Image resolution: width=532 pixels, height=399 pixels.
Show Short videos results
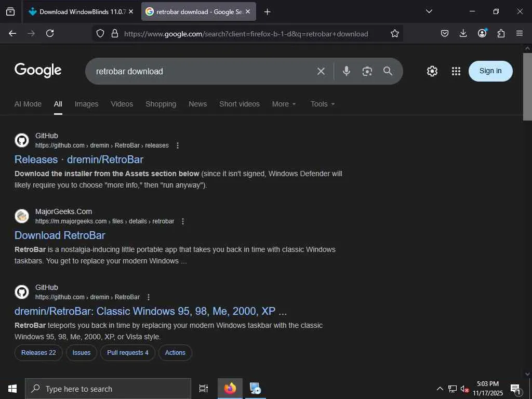[x=240, y=104]
